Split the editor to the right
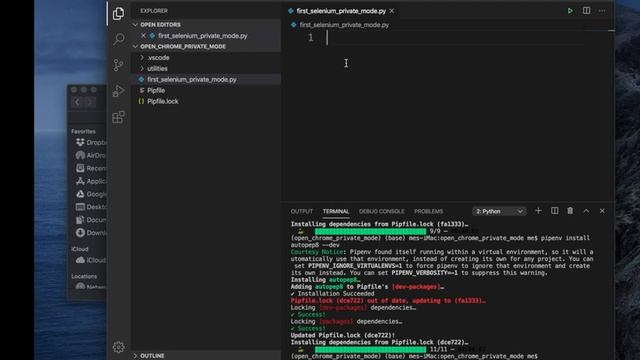Viewport: 640px width, 360px height. pyautogui.click(x=586, y=11)
